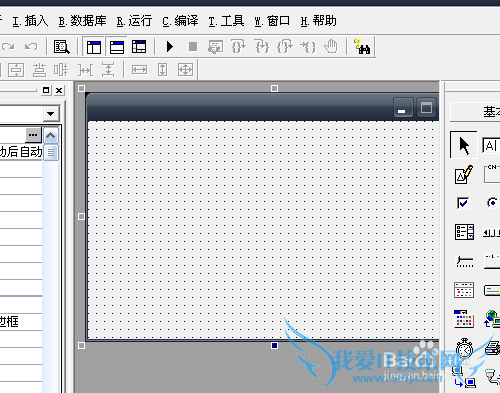Open the 数据库 menu
This screenshot has width=500, height=393.
click(x=82, y=21)
